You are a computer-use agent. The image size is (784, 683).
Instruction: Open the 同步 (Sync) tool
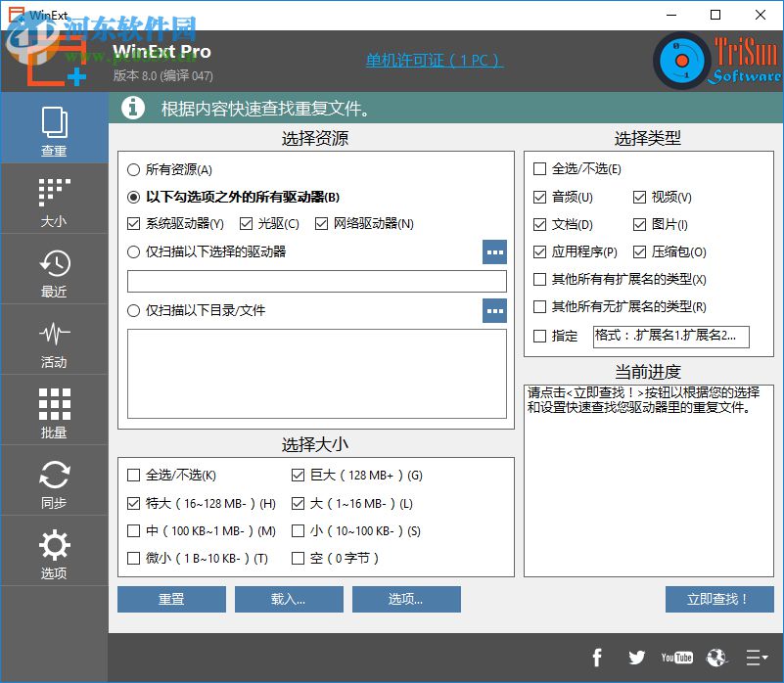click(54, 480)
